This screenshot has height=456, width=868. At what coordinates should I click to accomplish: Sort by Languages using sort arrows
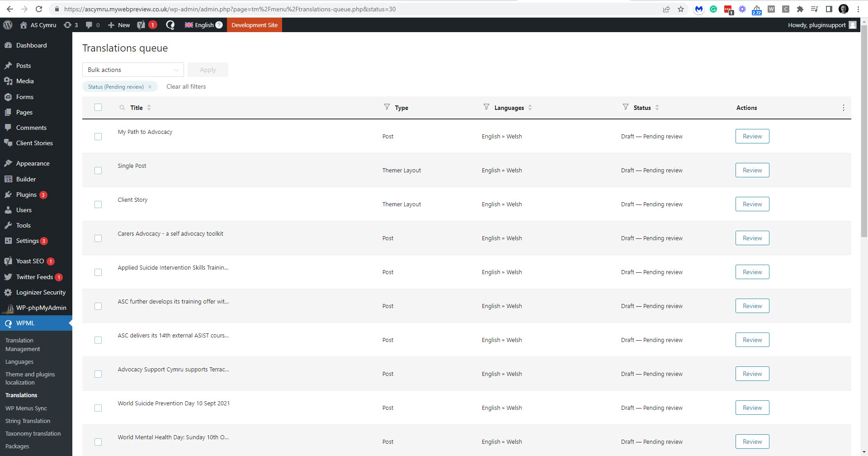[530, 108]
